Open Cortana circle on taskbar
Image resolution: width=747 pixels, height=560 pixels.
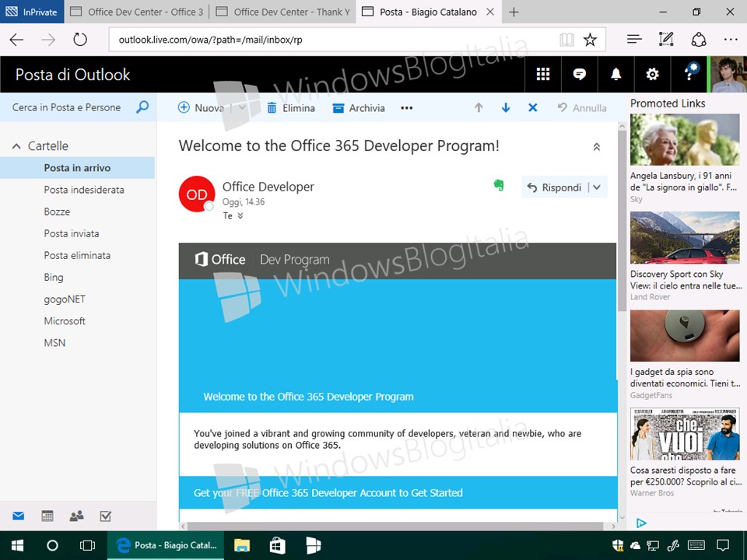click(x=52, y=546)
